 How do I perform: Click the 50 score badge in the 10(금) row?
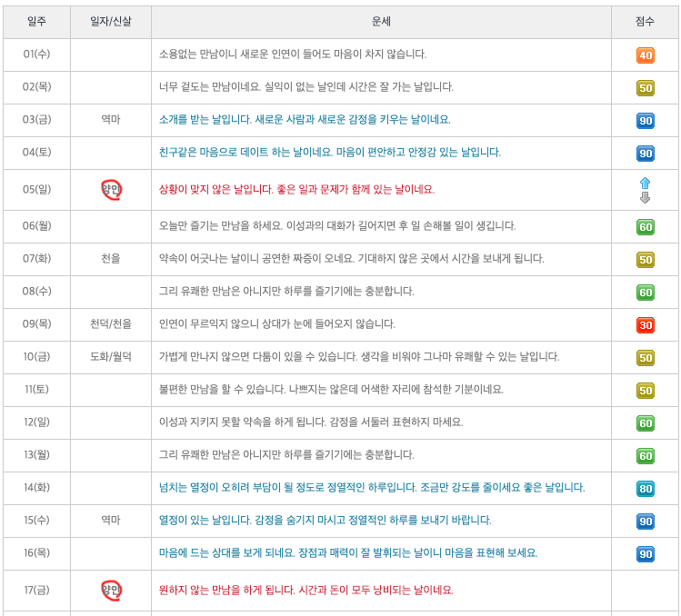pos(645,358)
